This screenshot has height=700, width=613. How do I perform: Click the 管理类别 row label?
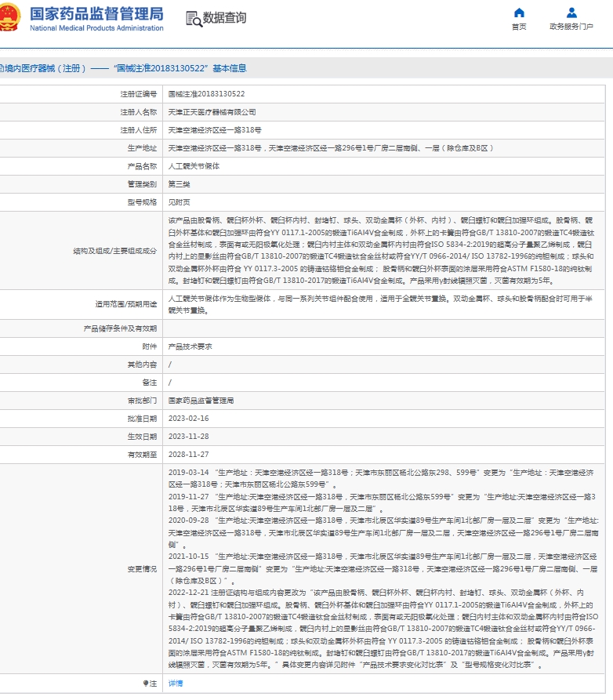click(142, 184)
